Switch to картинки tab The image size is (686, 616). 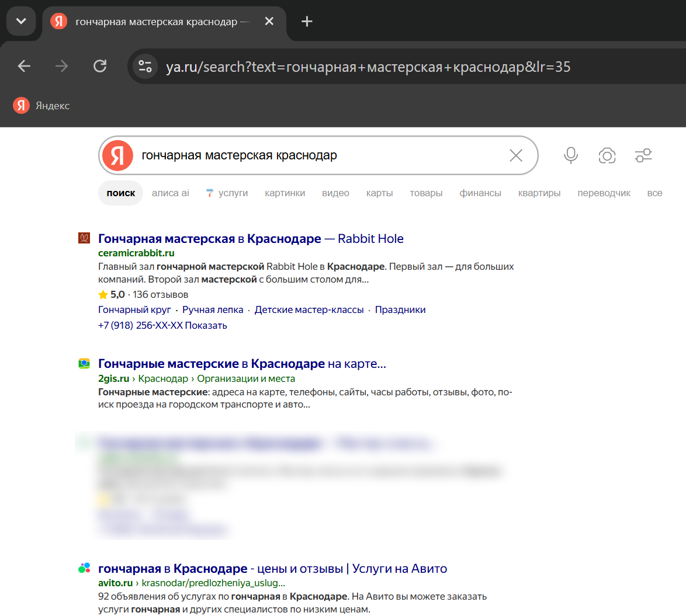click(285, 193)
